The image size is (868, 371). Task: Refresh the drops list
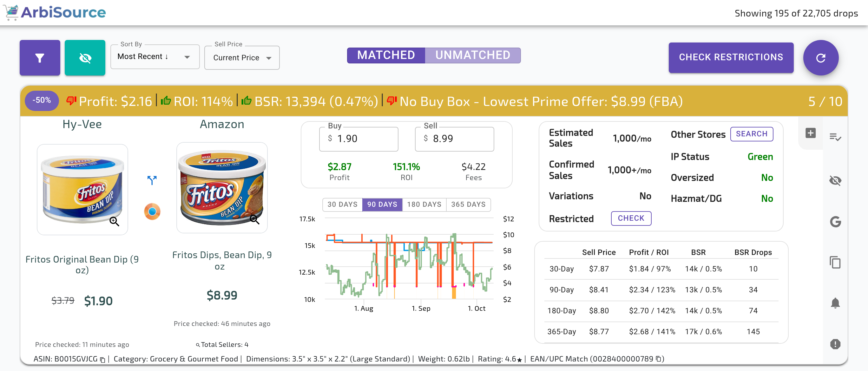821,58
